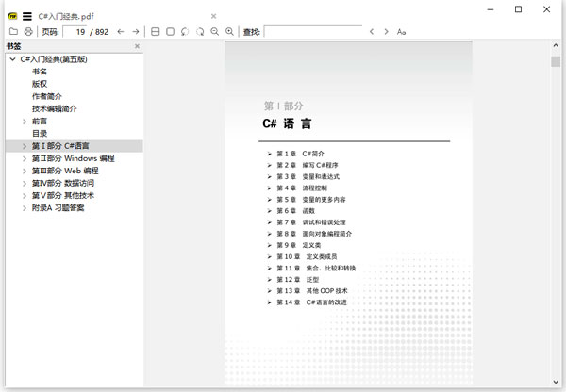Click 第9章 定义类 in page
Image resolution: width=566 pixels, height=392 pixels.
[x=298, y=245]
